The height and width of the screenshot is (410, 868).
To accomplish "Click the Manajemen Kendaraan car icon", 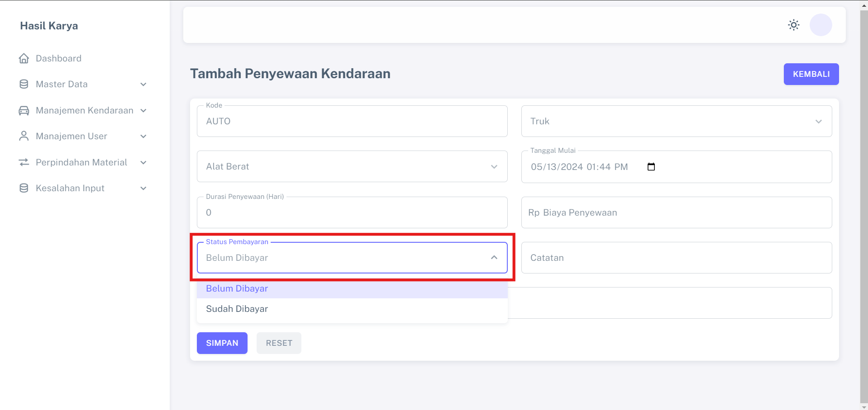I will point(24,110).
